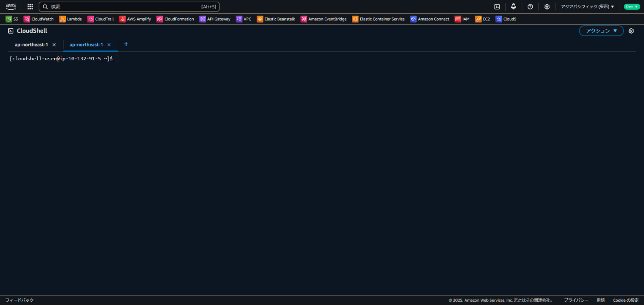Open the AWS home logo
The image size is (644, 305).
tap(11, 6)
